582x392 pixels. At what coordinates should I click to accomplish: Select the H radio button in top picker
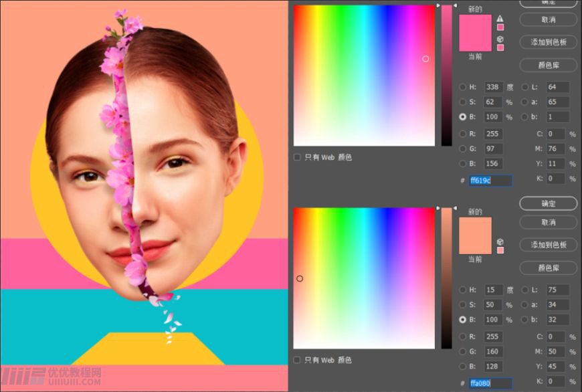(x=462, y=87)
